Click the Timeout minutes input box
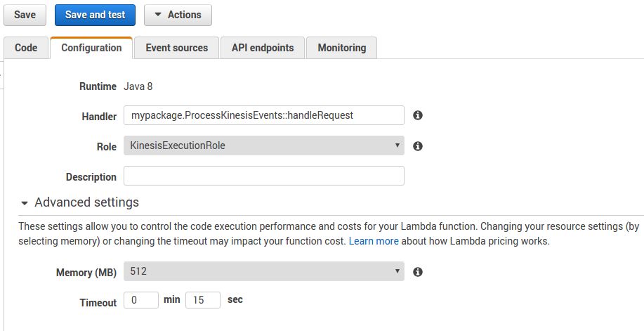The image size is (644, 331). 140,300
